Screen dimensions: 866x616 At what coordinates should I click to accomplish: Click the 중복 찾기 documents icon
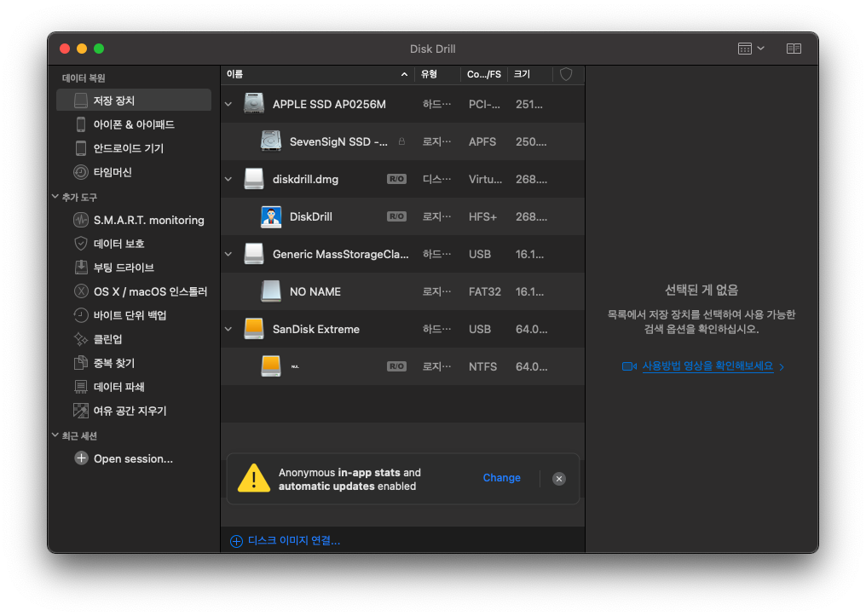coord(81,363)
